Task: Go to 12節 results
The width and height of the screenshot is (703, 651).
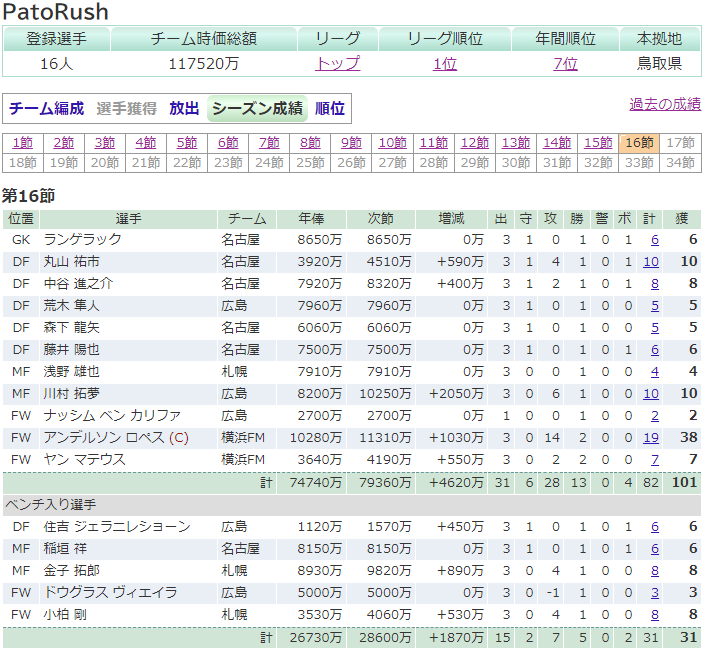Action: (475, 143)
